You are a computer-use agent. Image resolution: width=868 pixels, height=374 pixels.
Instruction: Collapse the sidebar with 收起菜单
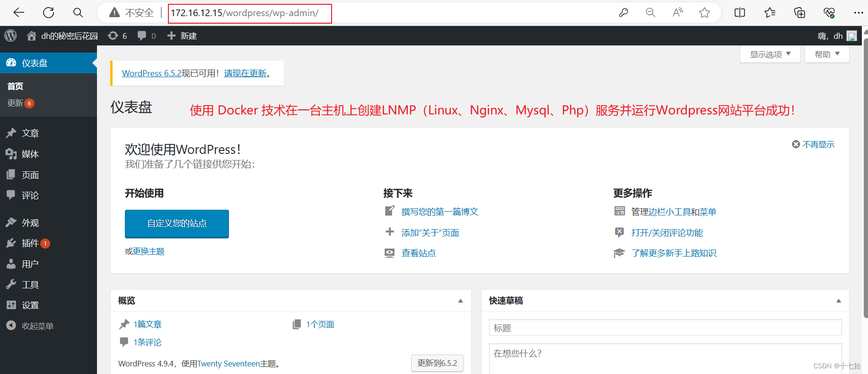click(30, 326)
